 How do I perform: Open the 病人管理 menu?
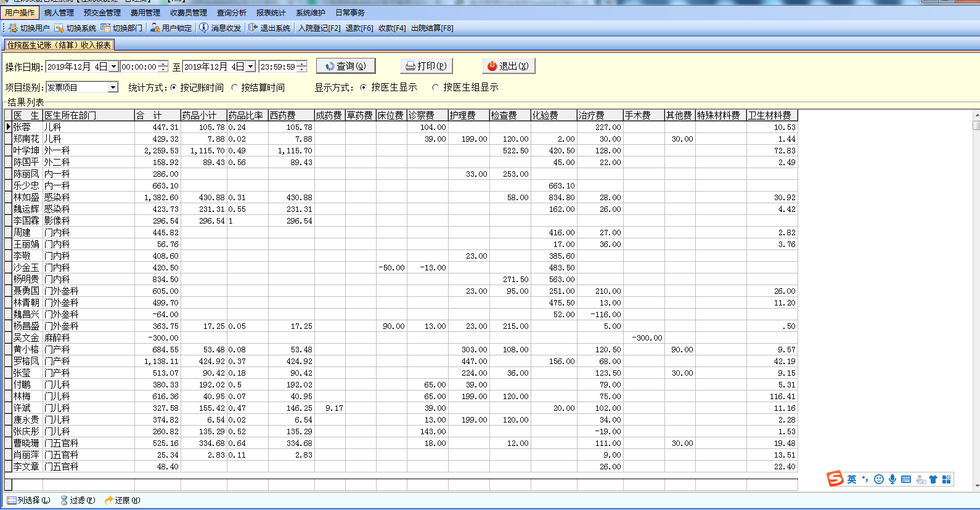(x=59, y=12)
